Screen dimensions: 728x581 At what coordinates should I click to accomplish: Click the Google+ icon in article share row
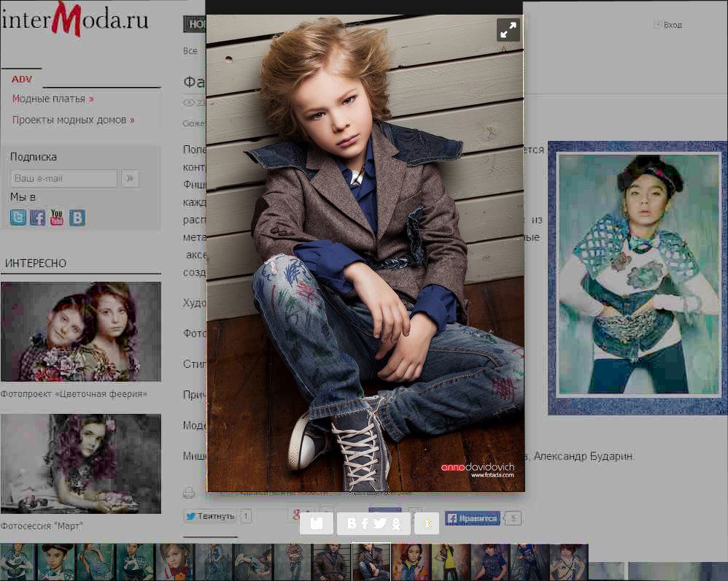point(296,514)
